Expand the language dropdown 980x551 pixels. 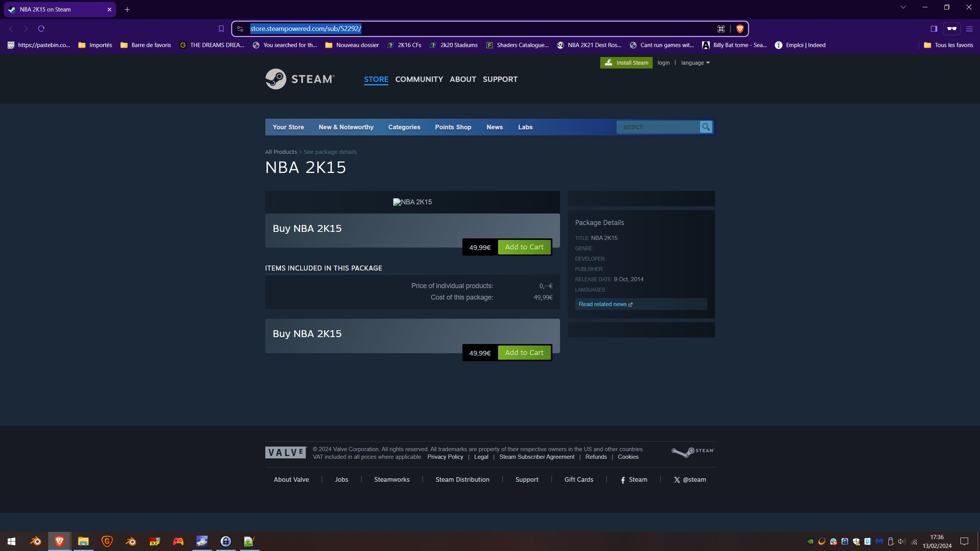[695, 63]
